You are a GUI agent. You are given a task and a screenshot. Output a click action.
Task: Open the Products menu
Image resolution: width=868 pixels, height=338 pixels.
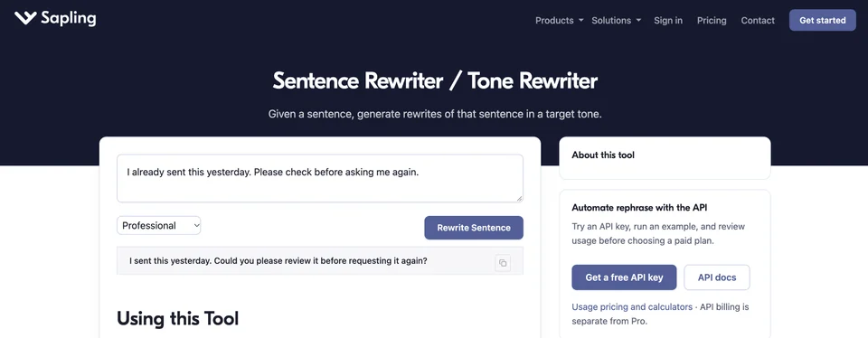coord(559,21)
